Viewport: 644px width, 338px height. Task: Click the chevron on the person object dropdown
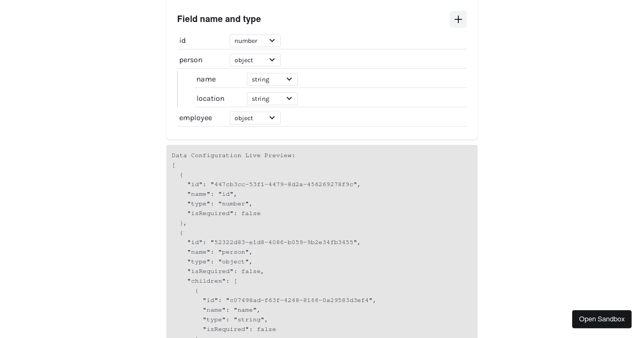[272, 60]
